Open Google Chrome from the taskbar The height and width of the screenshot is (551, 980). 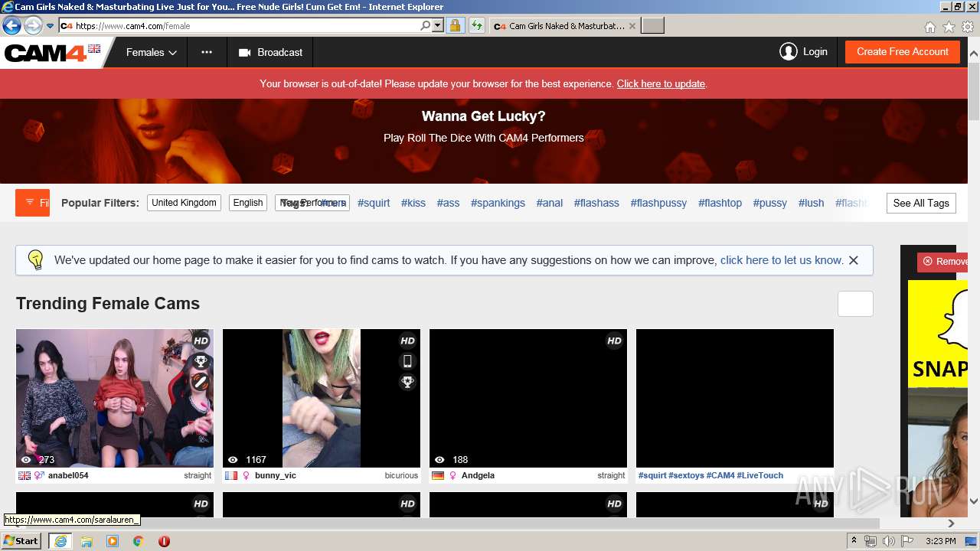click(x=138, y=541)
